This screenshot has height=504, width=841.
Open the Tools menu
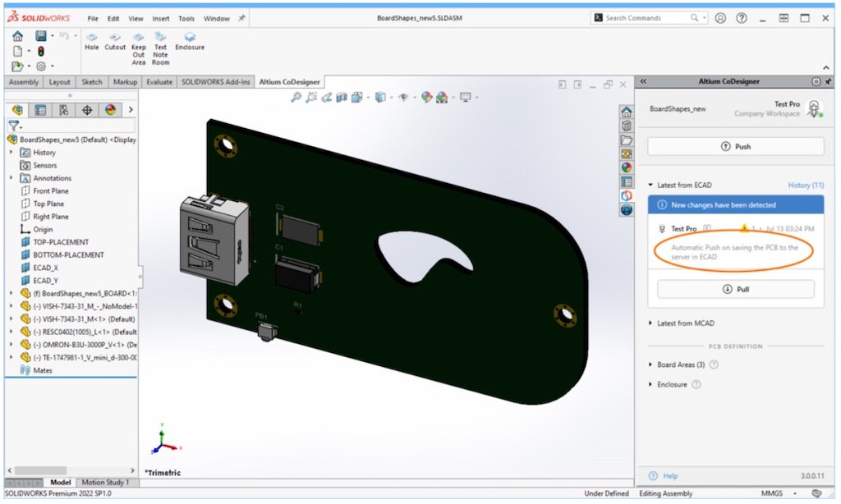[186, 18]
